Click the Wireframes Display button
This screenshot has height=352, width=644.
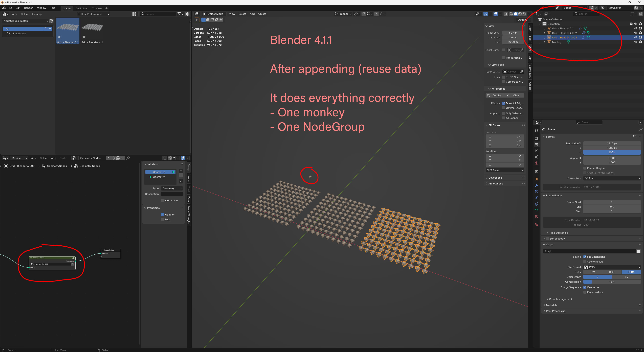coord(495,96)
